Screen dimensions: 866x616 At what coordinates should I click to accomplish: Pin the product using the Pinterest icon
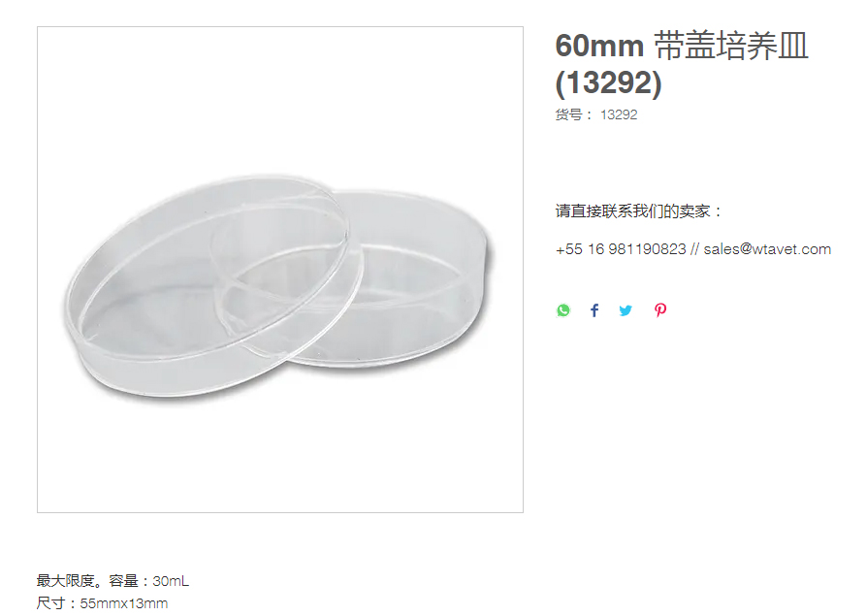pyautogui.click(x=660, y=310)
